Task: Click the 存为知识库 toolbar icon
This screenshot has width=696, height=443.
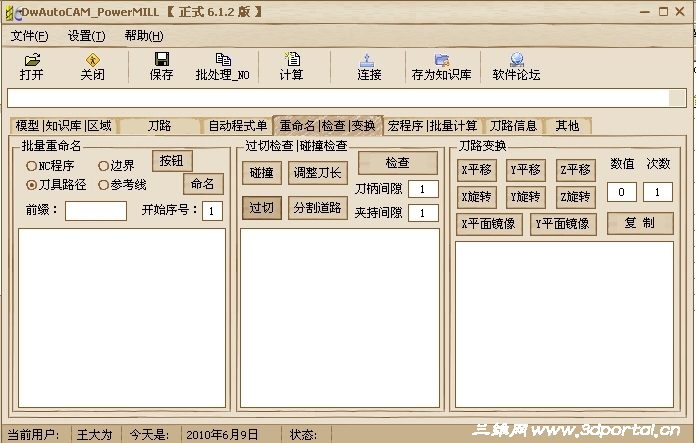Action: [x=442, y=59]
